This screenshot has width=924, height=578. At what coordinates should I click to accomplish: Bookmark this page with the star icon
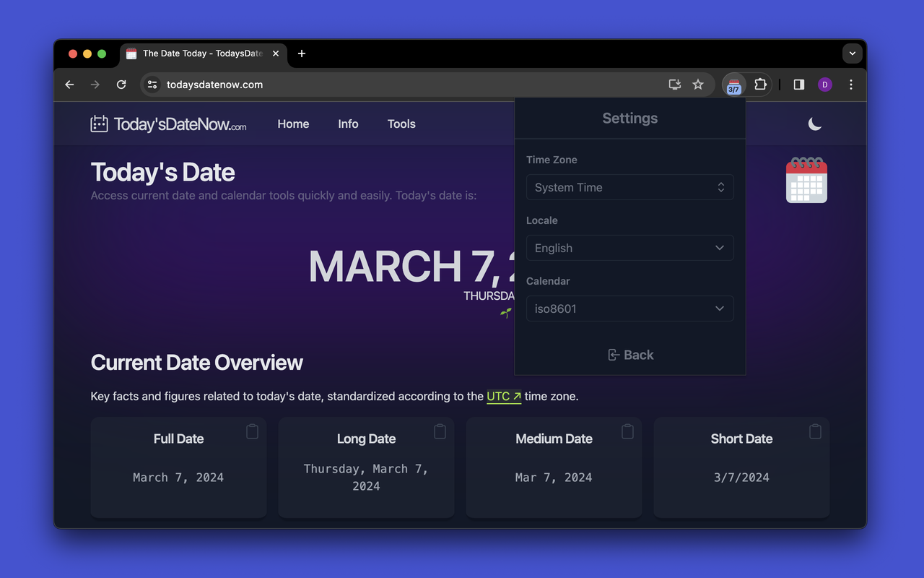[698, 85]
